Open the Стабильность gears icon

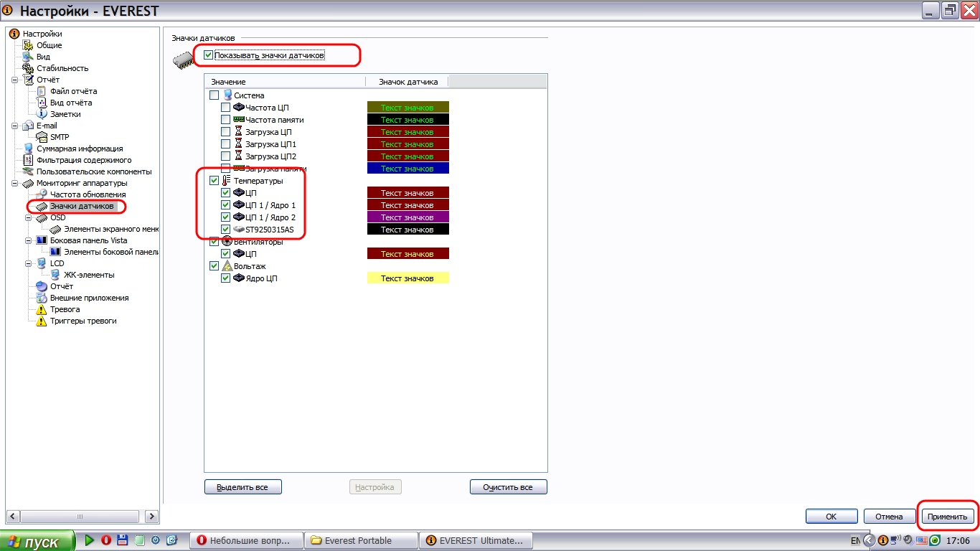[29, 68]
